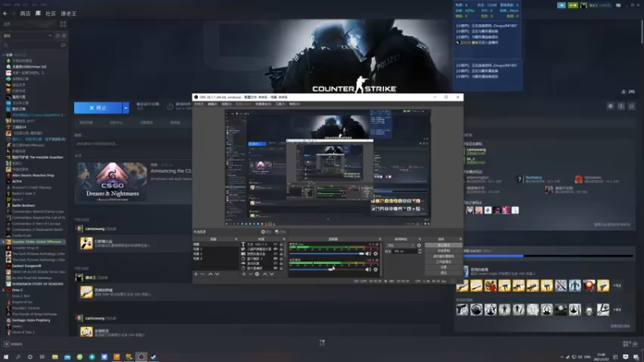This screenshot has height=362, width=644.
Task: Favorite CS:GO with the star icon
Action: click(x=632, y=106)
